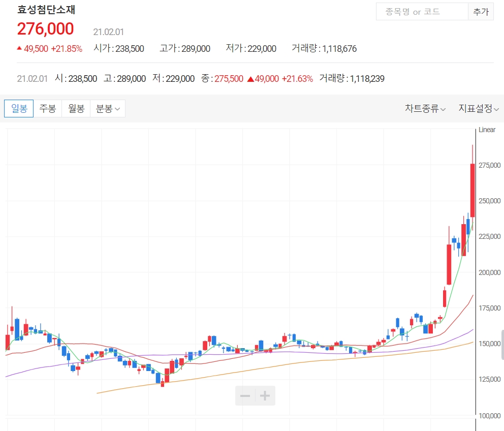504x431 pixels.
Task: Click the 275,000 price axis label
Action: (x=490, y=165)
